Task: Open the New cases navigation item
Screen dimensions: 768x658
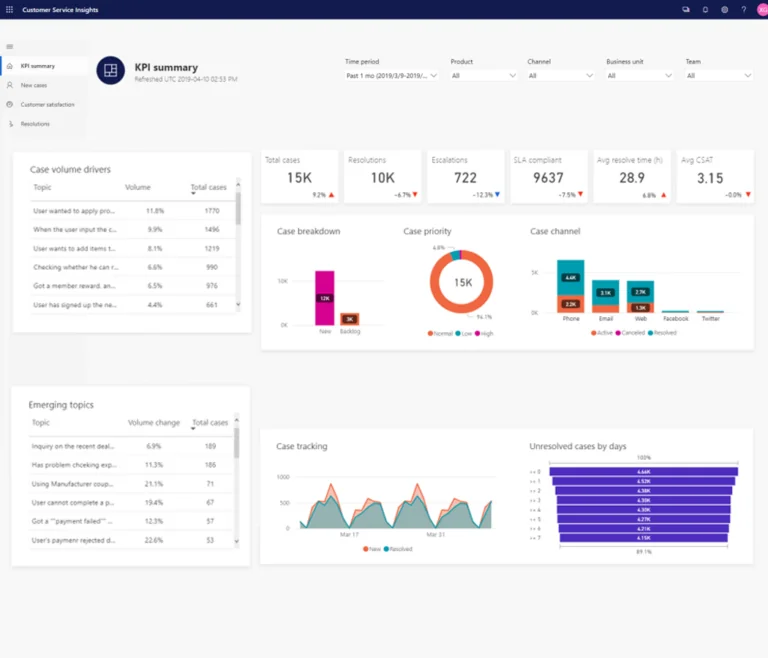Action: [45, 85]
